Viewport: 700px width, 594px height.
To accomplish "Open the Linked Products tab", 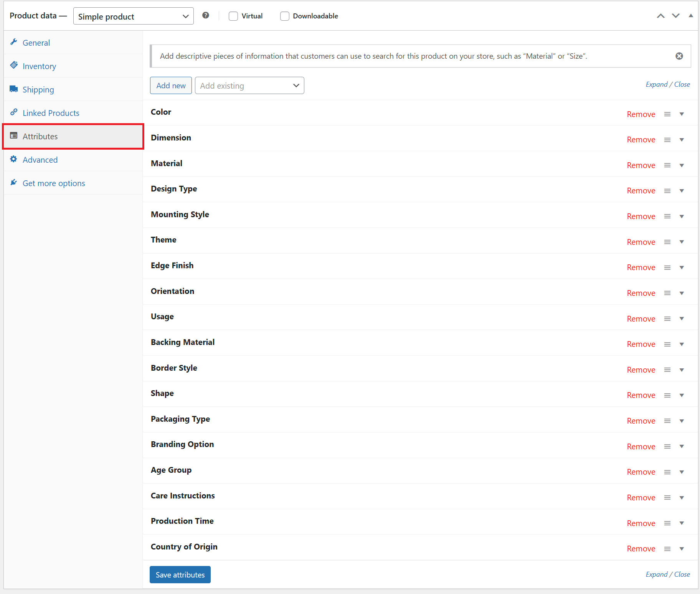I will (73, 113).
